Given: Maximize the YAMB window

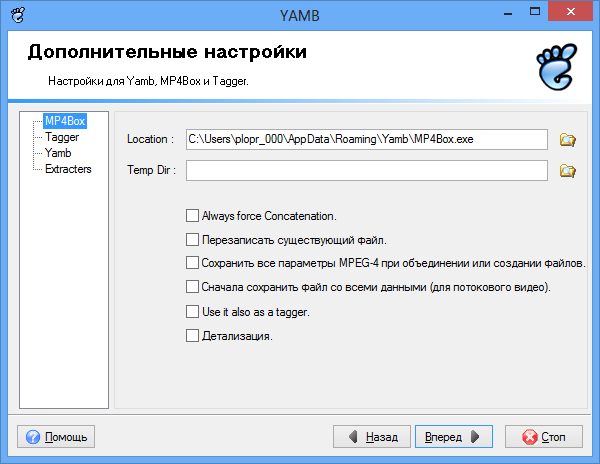Looking at the screenshot, I should [x=535, y=12].
